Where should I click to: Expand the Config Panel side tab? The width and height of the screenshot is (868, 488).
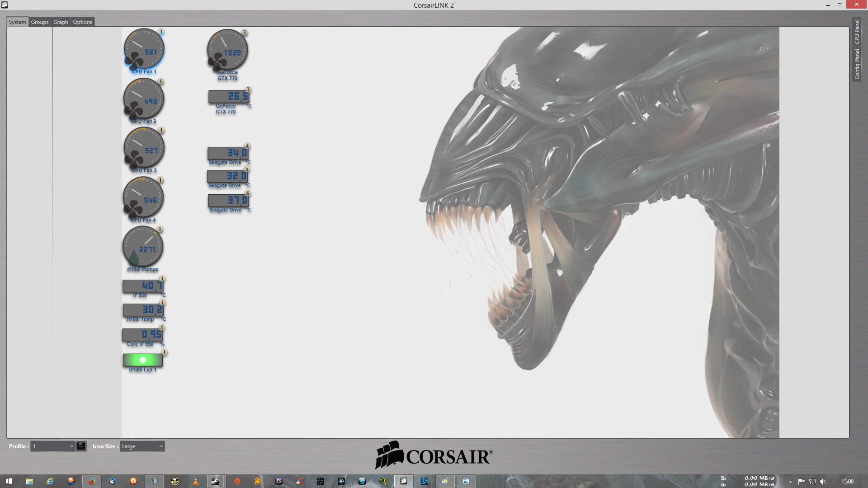[857, 64]
